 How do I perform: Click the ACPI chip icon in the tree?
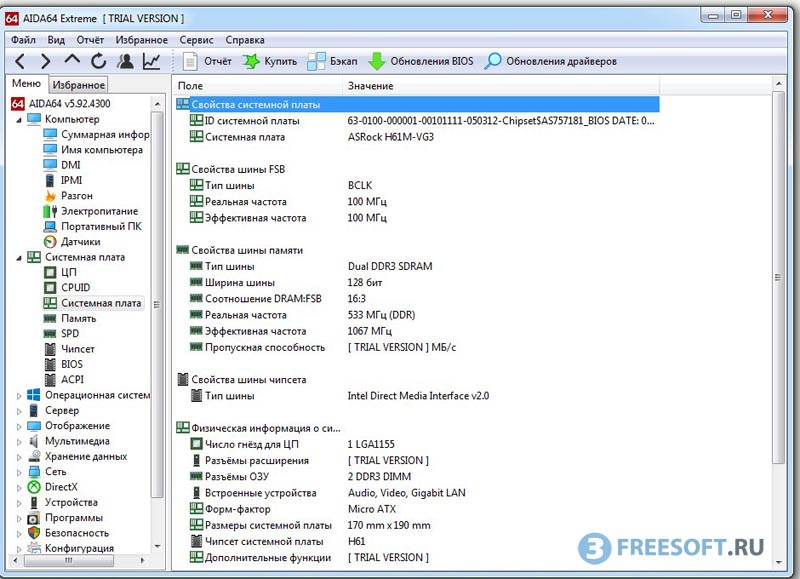pyautogui.click(x=50, y=380)
